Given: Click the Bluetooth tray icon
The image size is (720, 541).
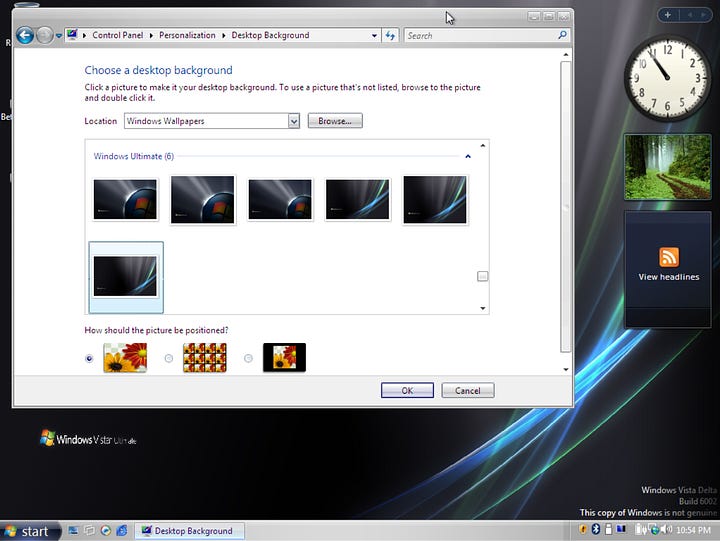Looking at the screenshot, I should coord(596,530).
